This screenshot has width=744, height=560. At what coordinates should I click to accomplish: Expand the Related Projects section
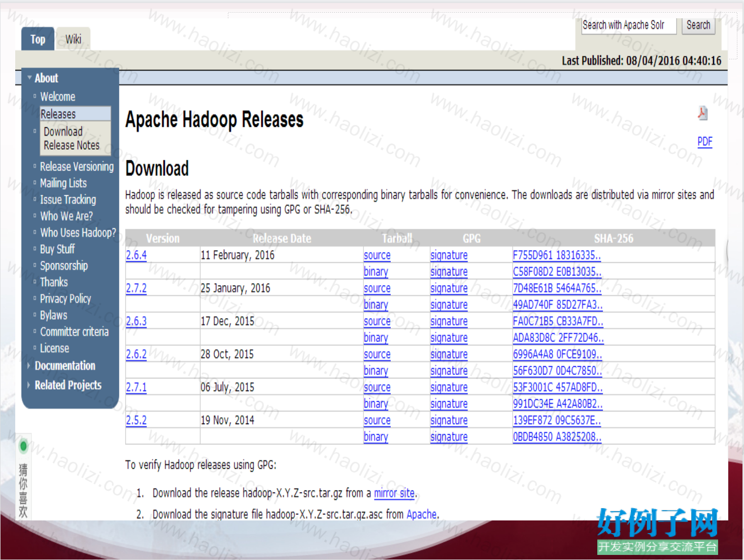[x=68, y=385]
